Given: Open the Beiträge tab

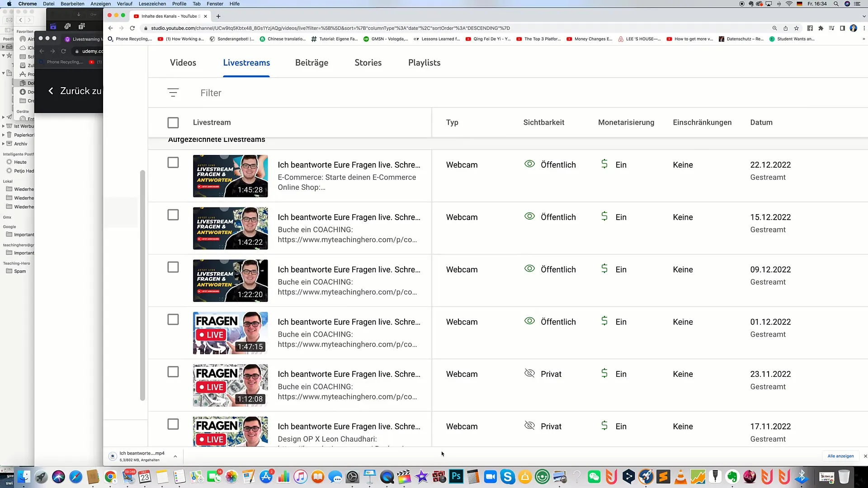Looking at the screenshot, I should click(x=311, y=62).
